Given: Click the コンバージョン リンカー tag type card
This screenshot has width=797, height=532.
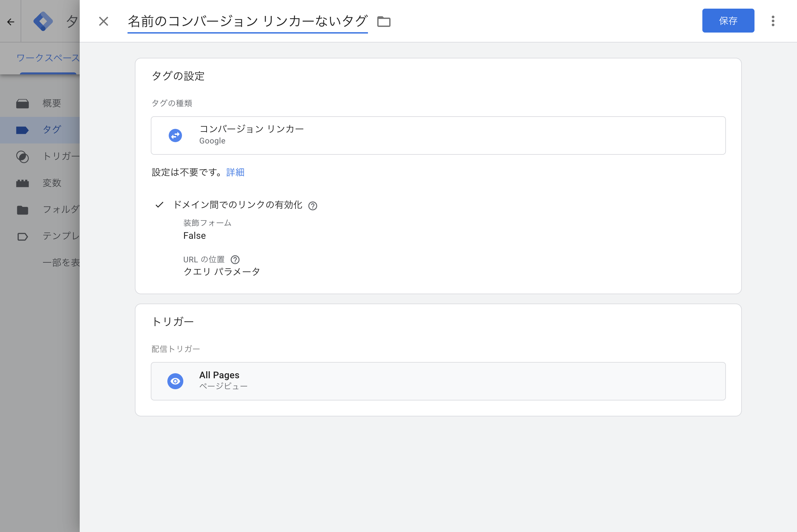Looking at the screenshot, I should [x=438, y=135].
